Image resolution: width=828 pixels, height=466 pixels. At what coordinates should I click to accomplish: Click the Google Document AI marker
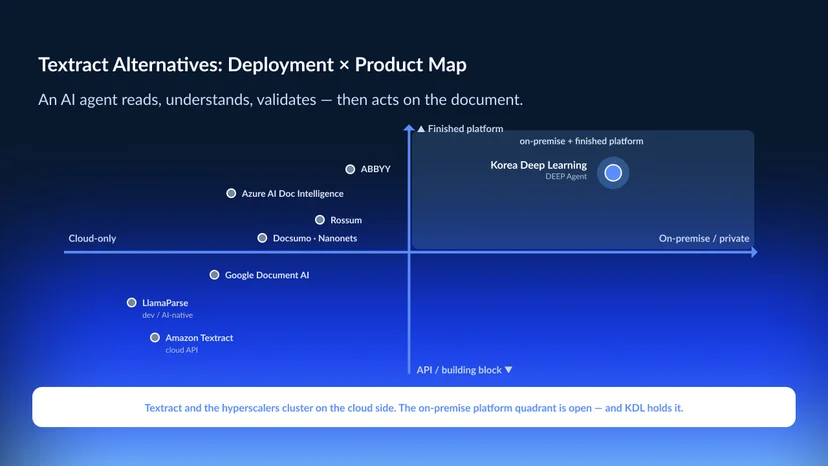214,275
